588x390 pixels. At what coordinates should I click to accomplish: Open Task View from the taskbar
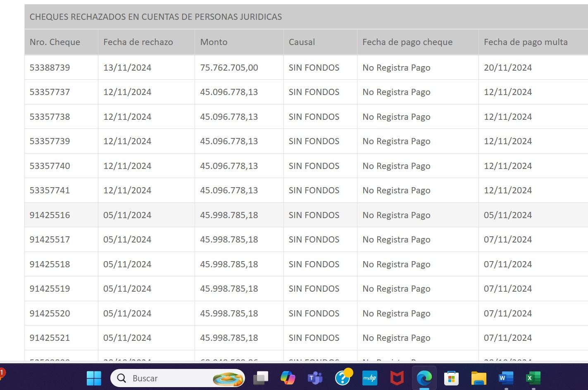pos(260,378)
